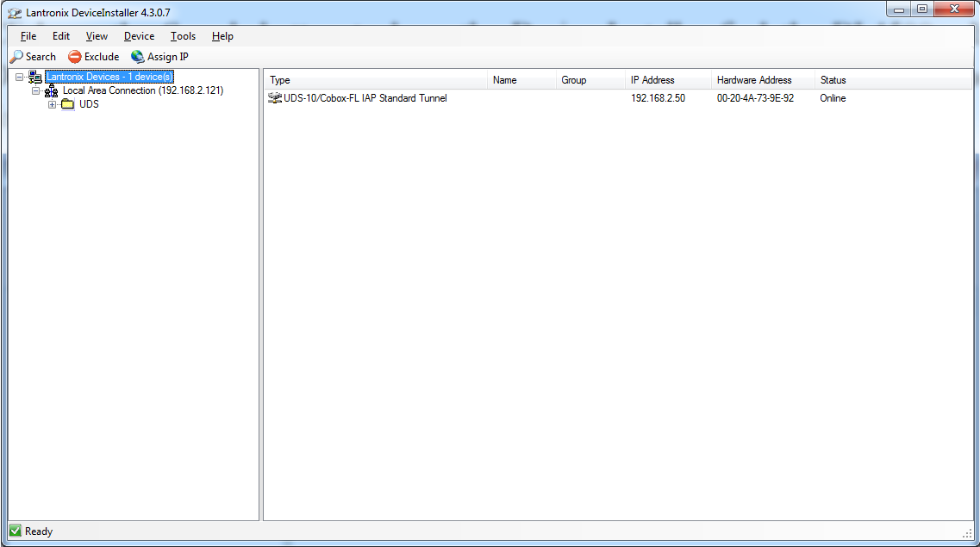Sort by the Name column header
This screenshot has width=980, height=547.
tap(521, 80)
